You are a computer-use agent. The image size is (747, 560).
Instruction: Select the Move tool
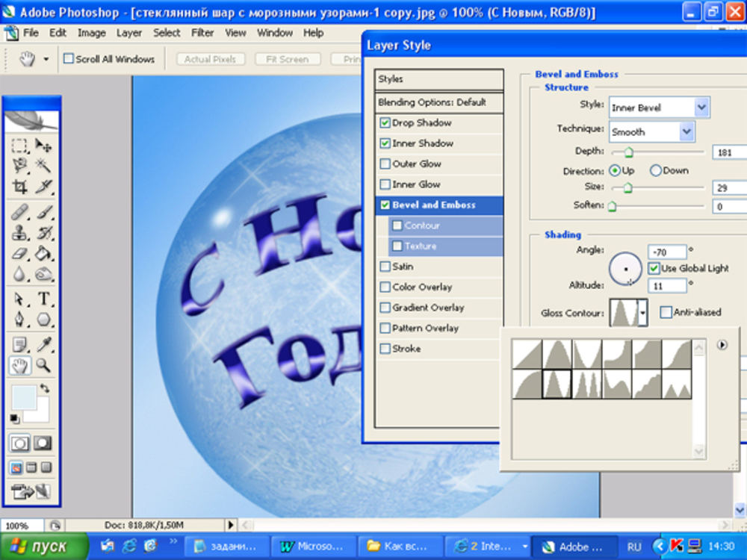pyautogui.click(x=44, y=146)
